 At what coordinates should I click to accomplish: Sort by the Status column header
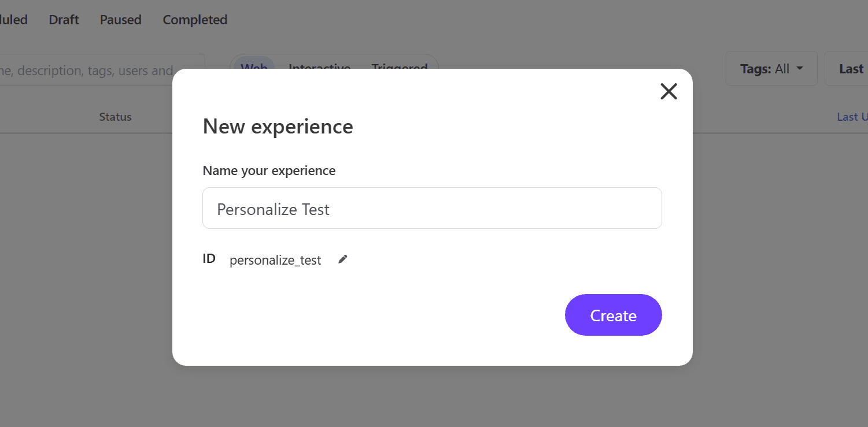(115, 117)
